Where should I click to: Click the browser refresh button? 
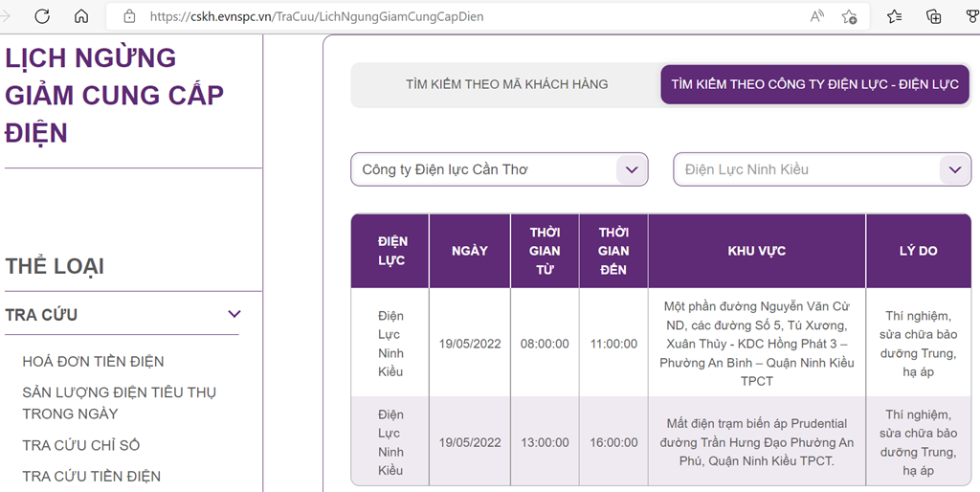pyautogui.click(x=42, y=16)
